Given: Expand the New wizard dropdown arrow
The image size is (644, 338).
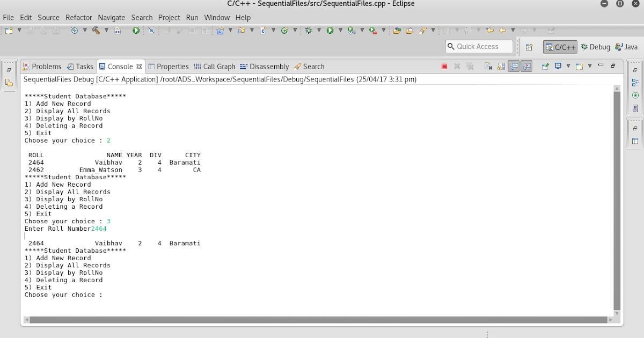Looking at the screenshot, I should (x=19, y=31).
